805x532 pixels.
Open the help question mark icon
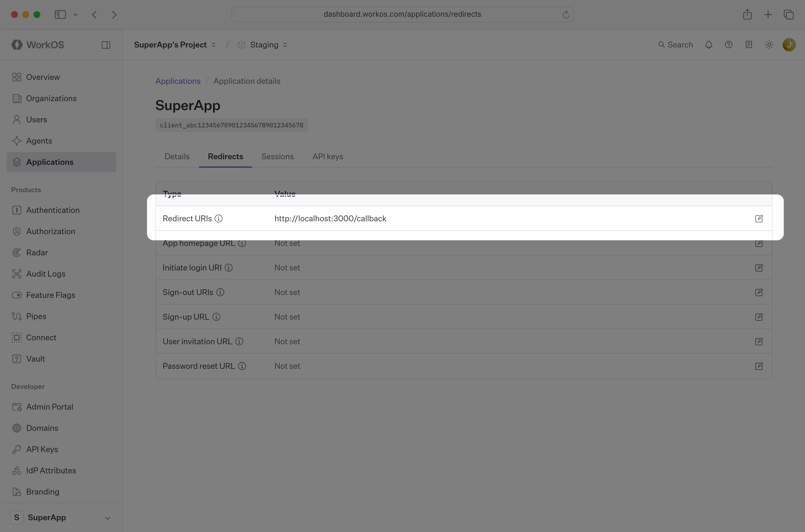click(729, 45)
